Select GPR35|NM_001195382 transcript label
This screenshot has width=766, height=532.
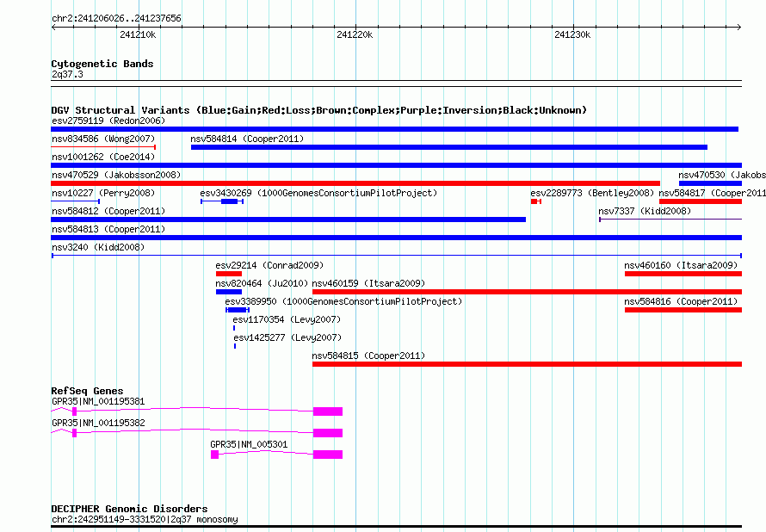click(98, 423)
